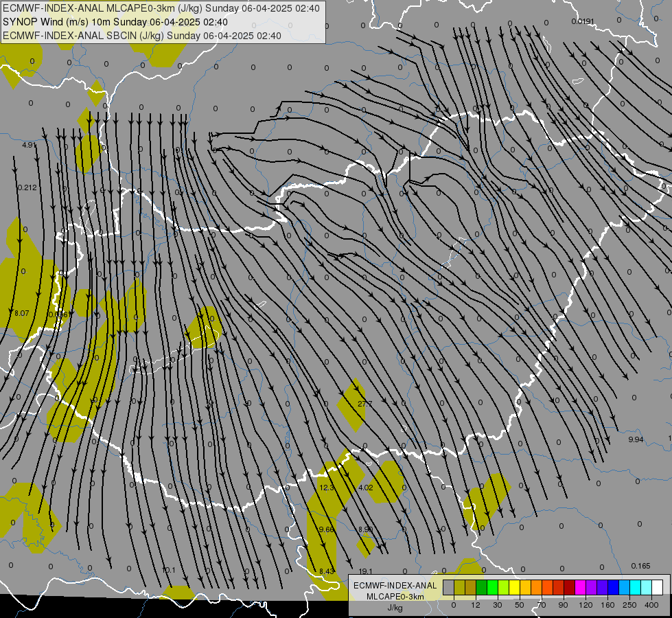Pick the white legend swatch
This screenshot has height=618, width=672.
coord(658,587)
